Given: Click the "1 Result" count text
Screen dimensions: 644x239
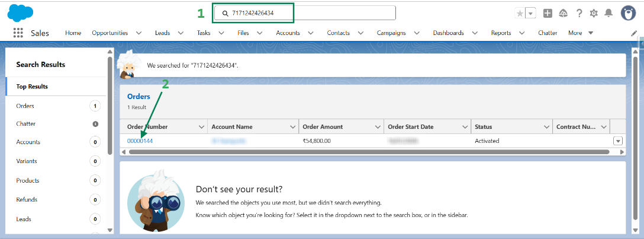Looking at the screenshot, I should click(x=137, y=107).
